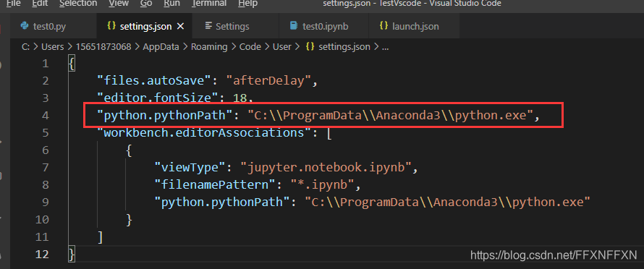Click the "editor.fontSize" key
This screenshot has width=644, height=269.
[x=157, y=98]
